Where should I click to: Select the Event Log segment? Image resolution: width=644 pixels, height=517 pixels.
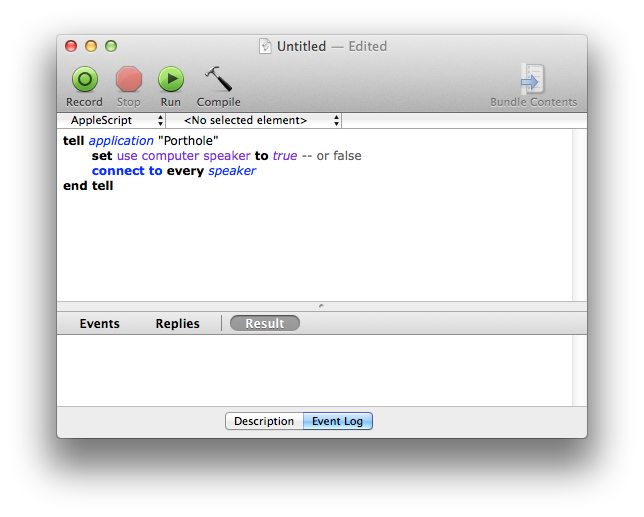[x=338, y=421]
